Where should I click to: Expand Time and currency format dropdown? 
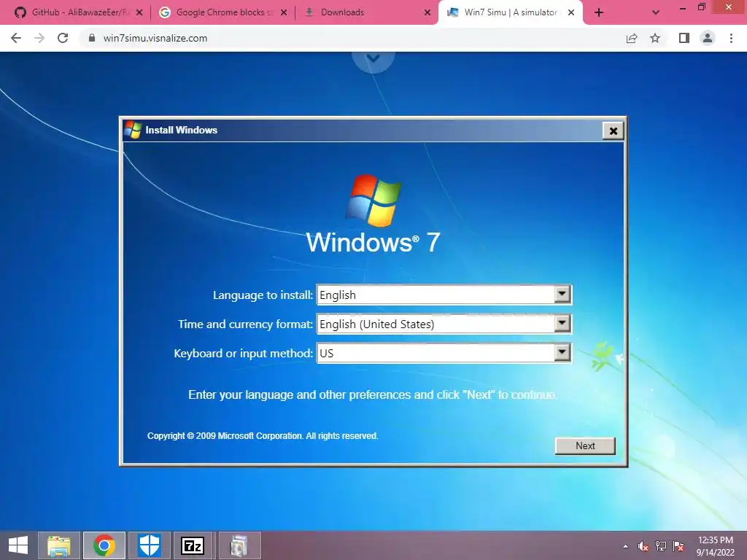coord(444,324)
